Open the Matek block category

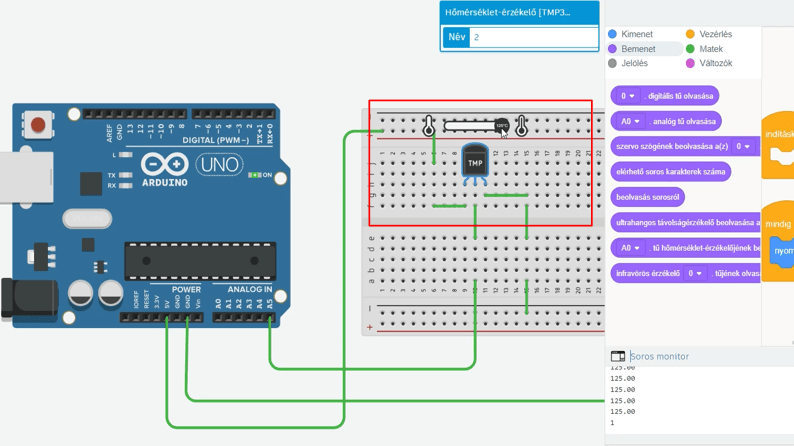tap(710, 49)
